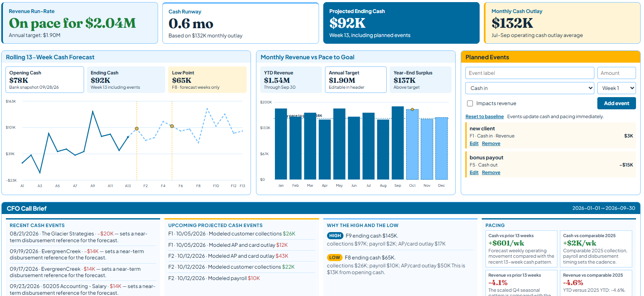
Task: Click the Low Point $65K tile
Action: (x=207, y=79)
